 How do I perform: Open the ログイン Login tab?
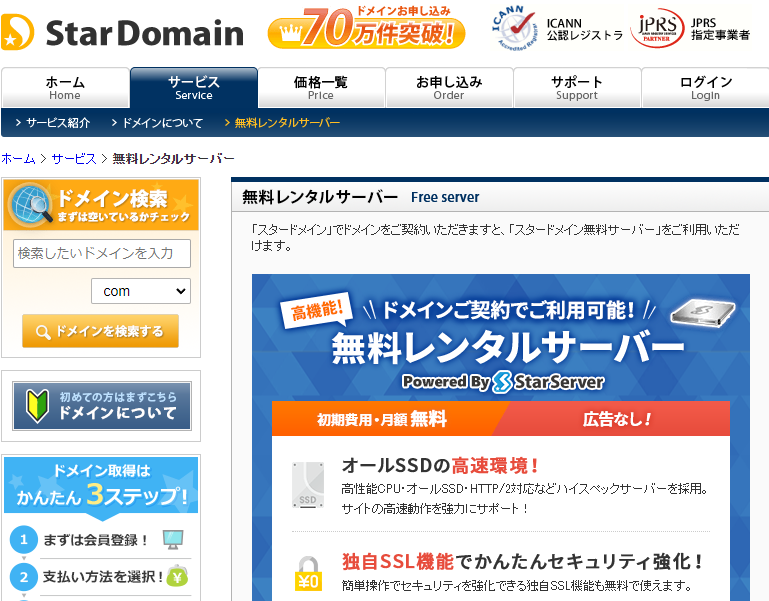(x=705, y=87)
